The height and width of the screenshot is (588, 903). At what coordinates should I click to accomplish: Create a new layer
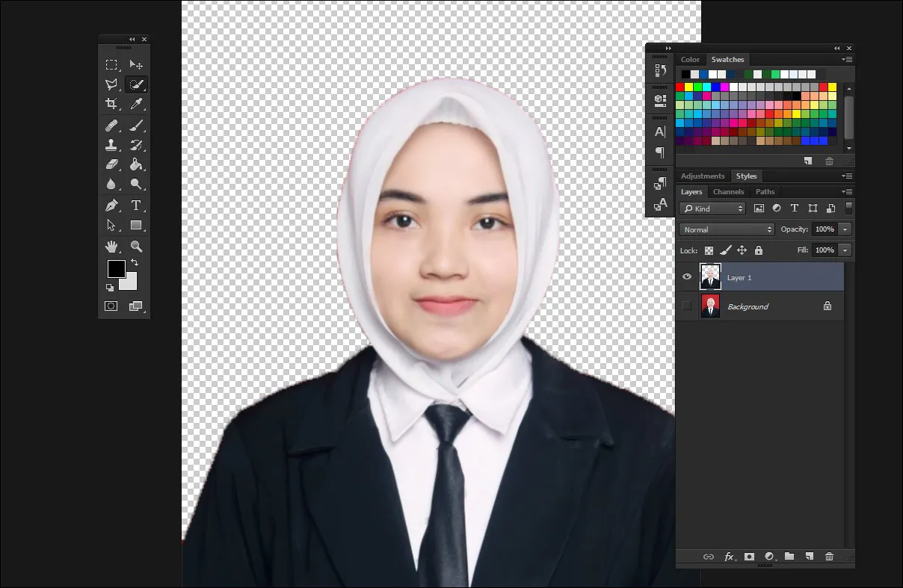click(x=809, y=557)
